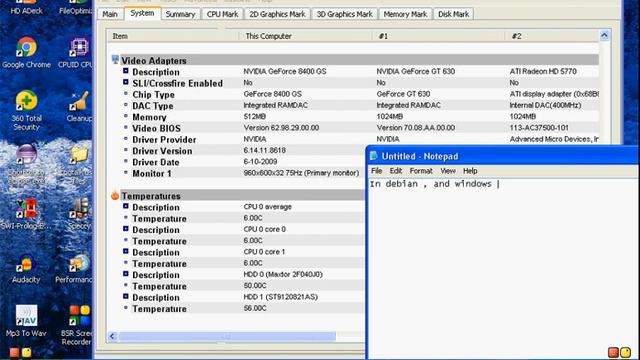Select the System tab
640x360 pixels.
142,13
